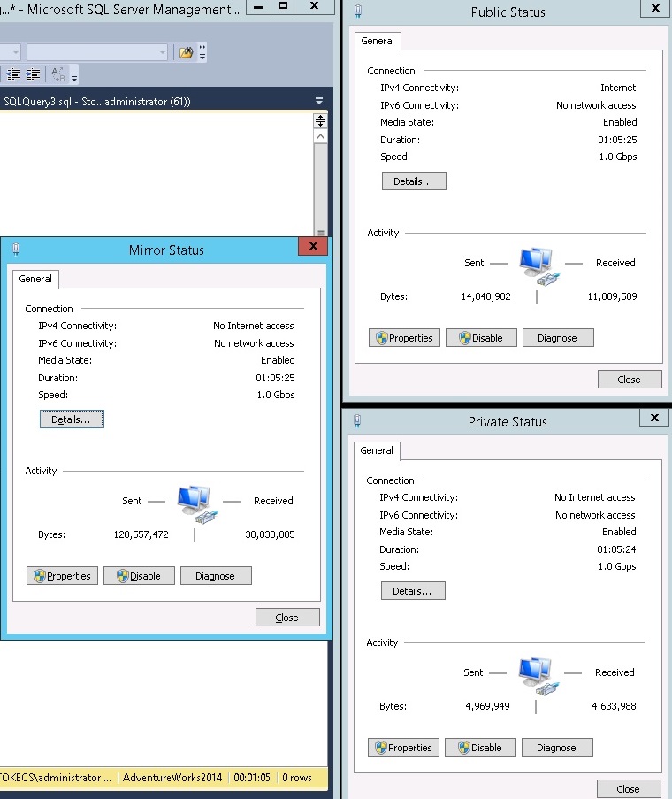Click Private received bytes value 4,633,988
Screen dimensions: 672x799
pyautogui.click(x=614, y=706)
